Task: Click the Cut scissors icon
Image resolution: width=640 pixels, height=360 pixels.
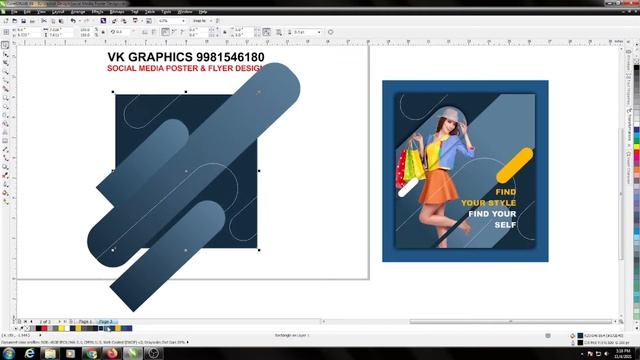Action: tap(44, 21)
